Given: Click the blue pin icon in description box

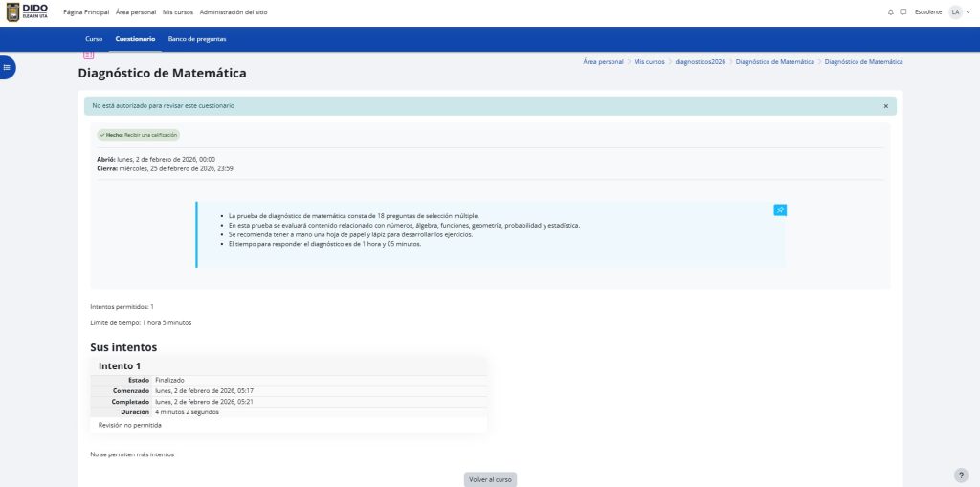Looking at the screenshot, I should pyautogui.click(x=779, y=210).
